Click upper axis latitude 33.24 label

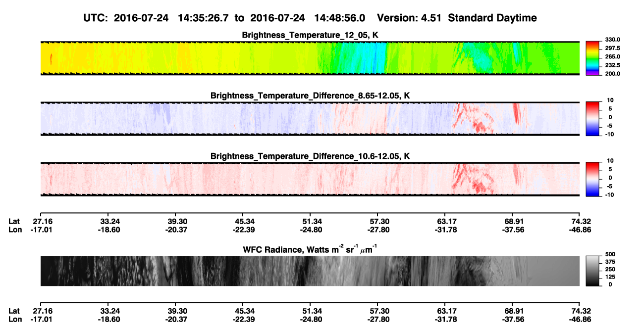pyautogui.click(x=109, y=221)
